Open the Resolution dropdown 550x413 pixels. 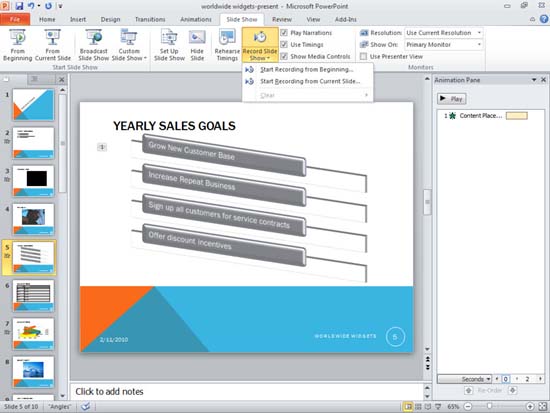[444, 33]
